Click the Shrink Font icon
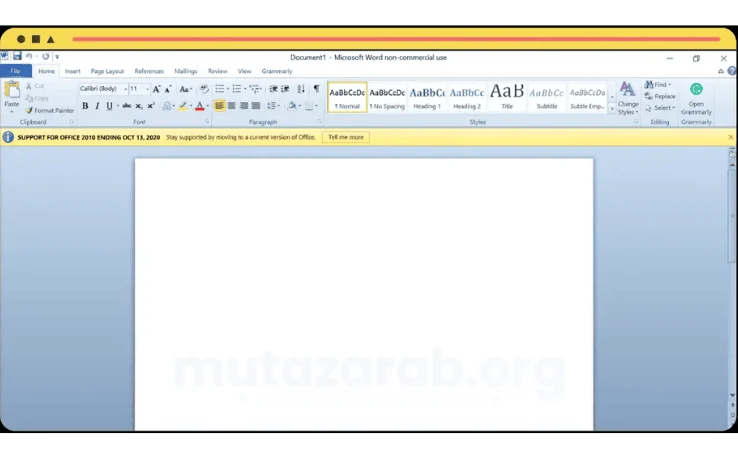The width and height of the screenshot is (738, 458). [x=168, y=88]
